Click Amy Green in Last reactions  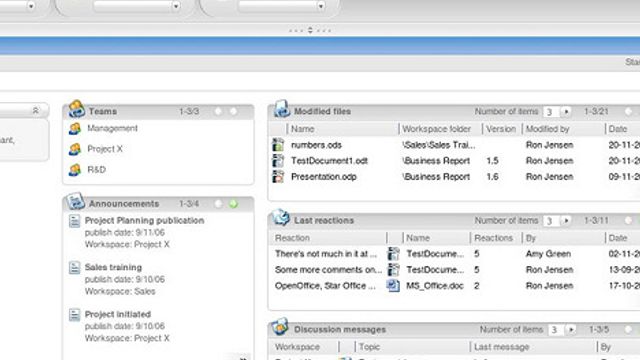point(548,254)
